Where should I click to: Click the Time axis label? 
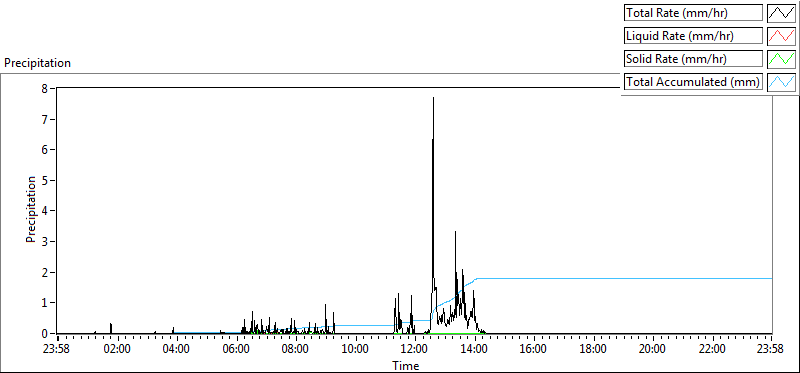pyautogui.click(x=406, y=366)
